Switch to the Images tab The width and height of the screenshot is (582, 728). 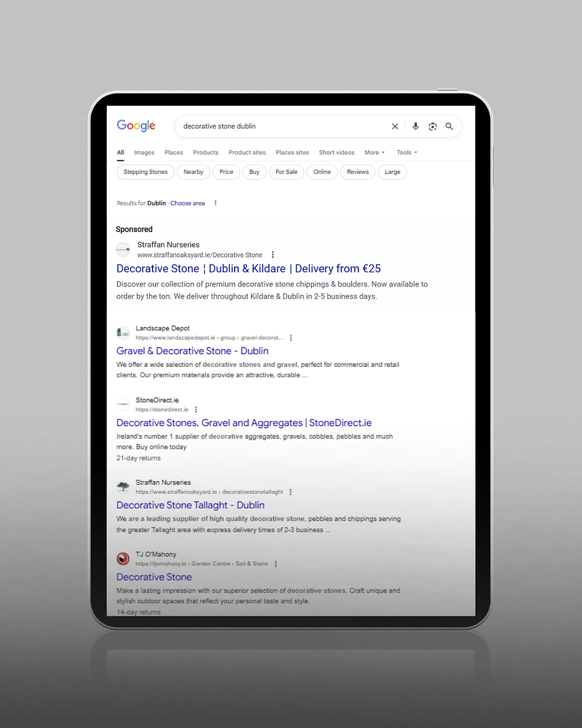pos(144,153)
